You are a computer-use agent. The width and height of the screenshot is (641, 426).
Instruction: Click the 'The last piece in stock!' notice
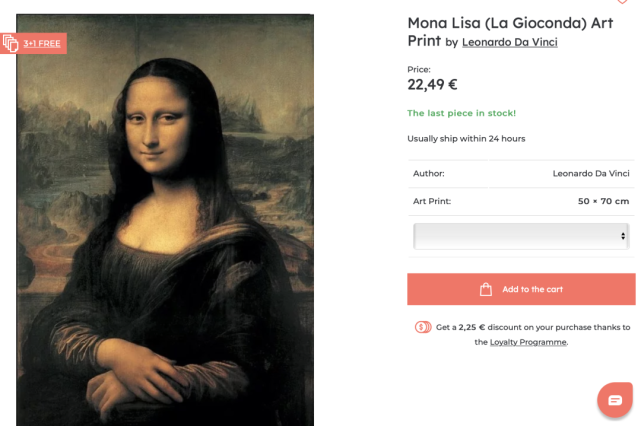tap(461, 113)
